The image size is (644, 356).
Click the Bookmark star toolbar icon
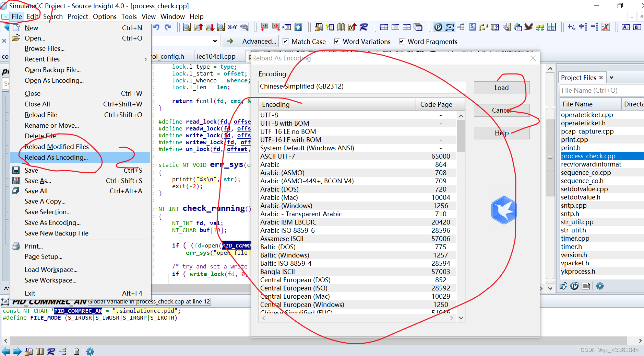298,27
